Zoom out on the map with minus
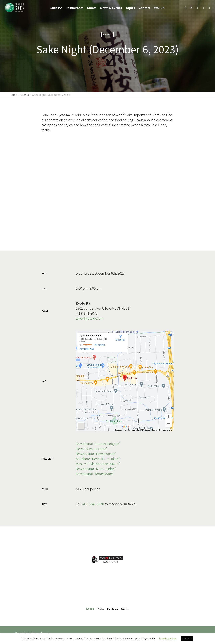The image size is (215, 644). (x=168, y=424)
